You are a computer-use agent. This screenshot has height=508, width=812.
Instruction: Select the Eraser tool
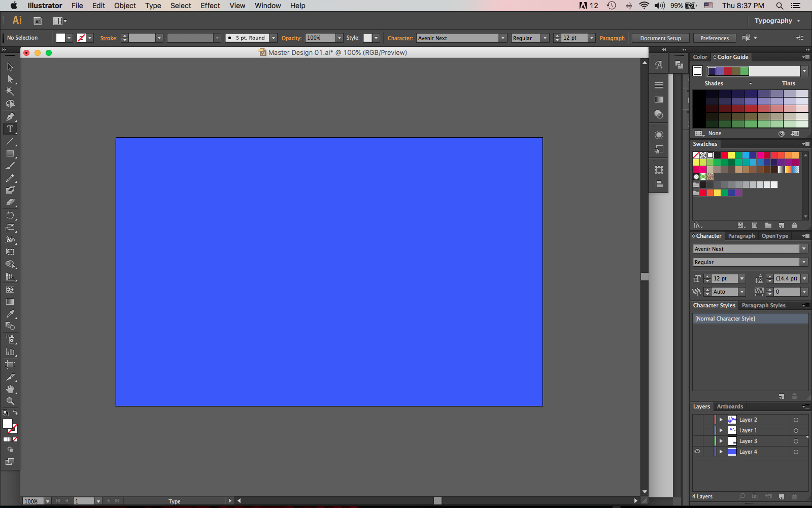10,202
